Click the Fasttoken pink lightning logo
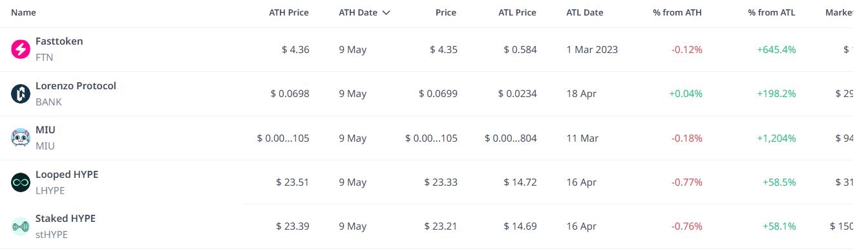Image resolution: width=868 pixels, height=251 pixels. tap(21, 49)
